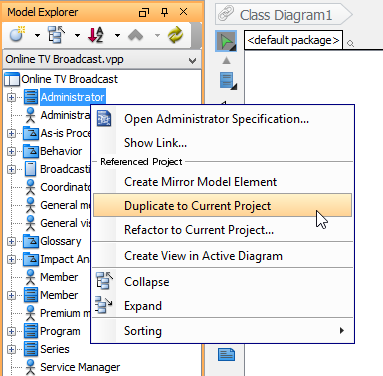
Task: Click the General member actor icon
Action: tap(30, 205)
